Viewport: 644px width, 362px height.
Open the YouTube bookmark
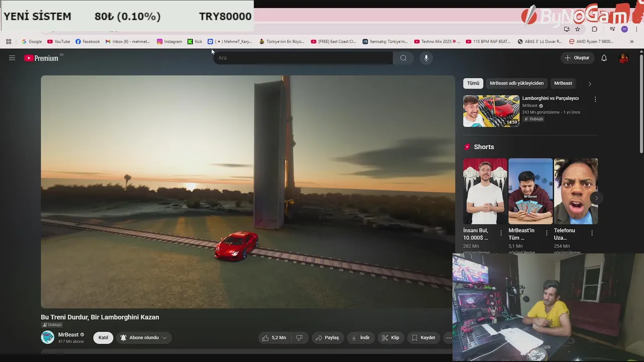(58, 42)
